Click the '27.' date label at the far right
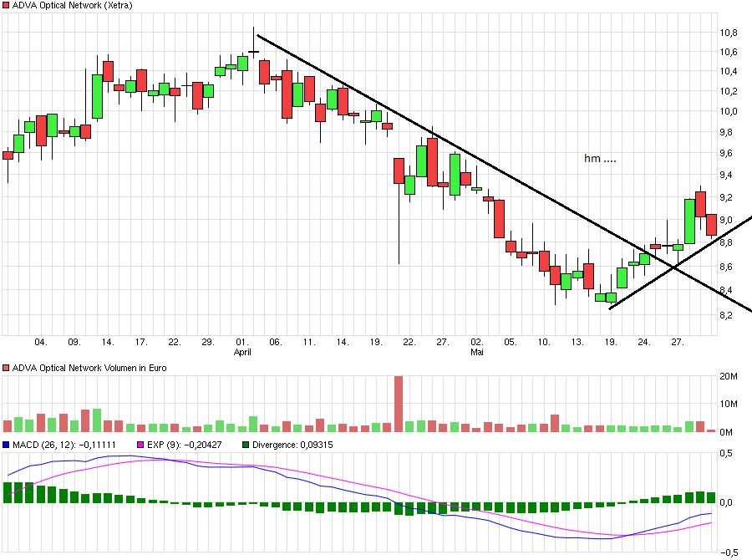752x560 pixels. point(677,342)
